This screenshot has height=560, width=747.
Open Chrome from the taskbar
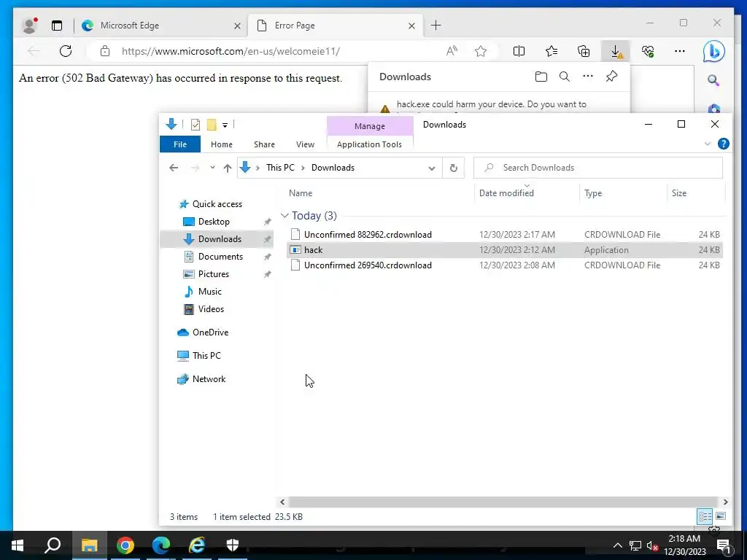(125, 545)
